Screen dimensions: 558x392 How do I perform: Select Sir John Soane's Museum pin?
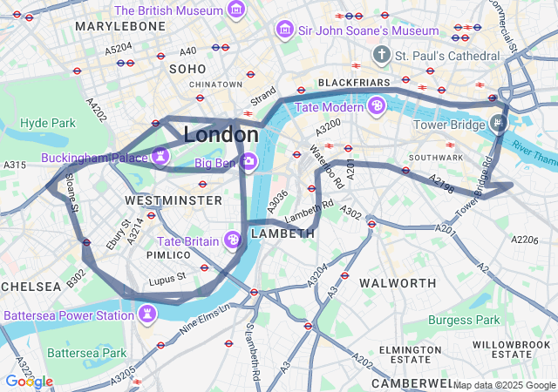point(285,30)
